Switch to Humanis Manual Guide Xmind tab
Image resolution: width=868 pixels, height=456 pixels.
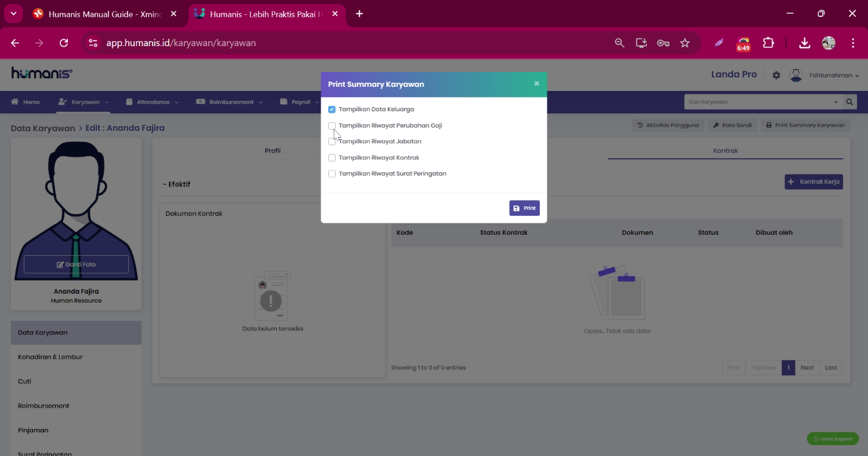[x=105, y=14]
